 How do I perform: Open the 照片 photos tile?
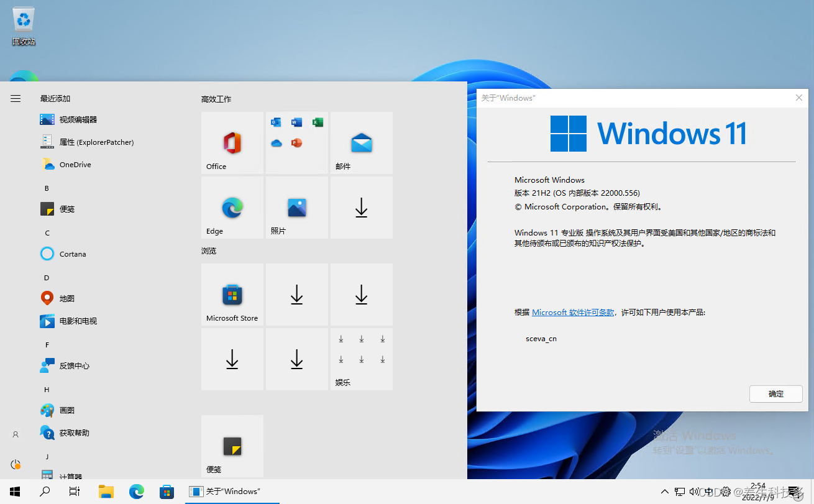297,208
